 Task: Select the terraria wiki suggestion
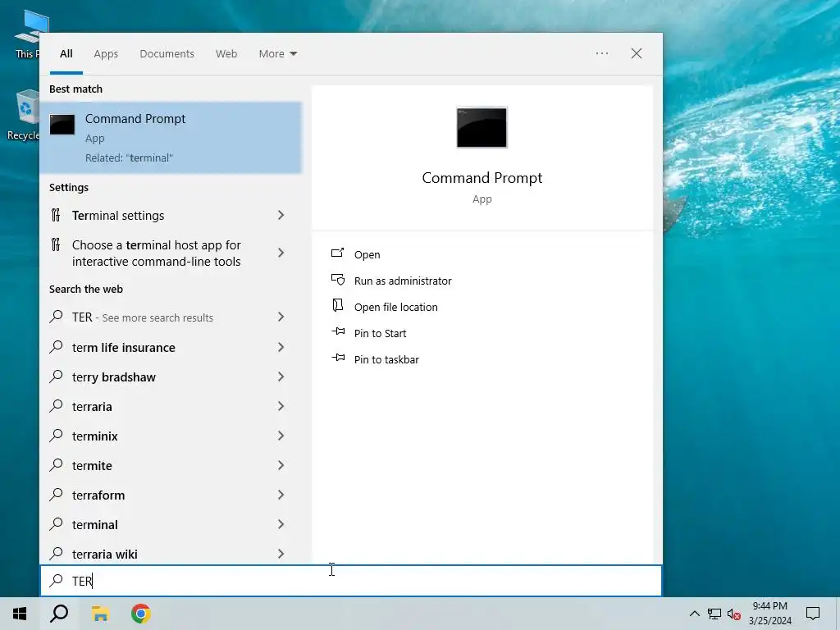[171, 554]
